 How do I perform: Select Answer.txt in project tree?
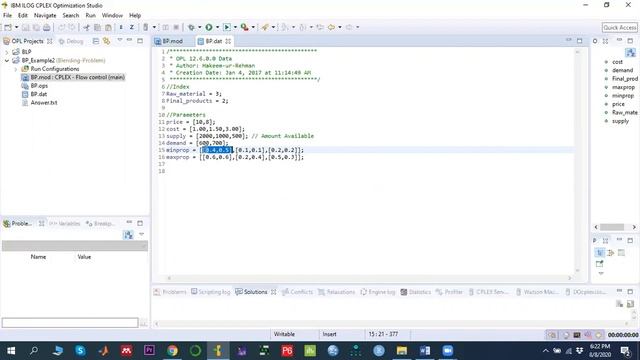tap(44, 103)
